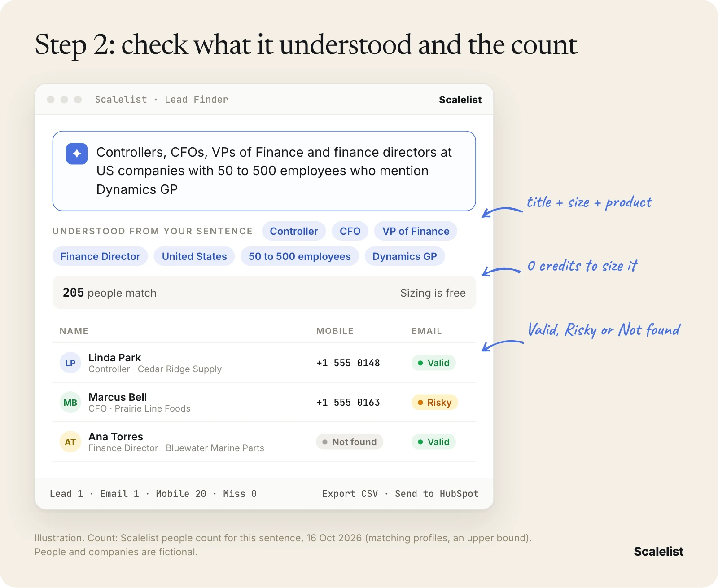This screenshot has width=718, height=588.
Task: Click the MB avatar for Marcus Bell
Action: 70,402
